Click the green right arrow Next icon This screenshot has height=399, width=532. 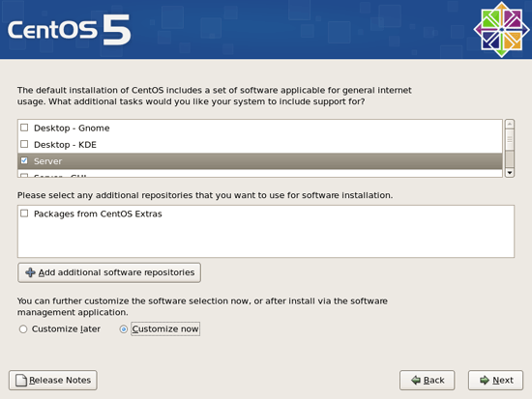click(x=485, y=381)
